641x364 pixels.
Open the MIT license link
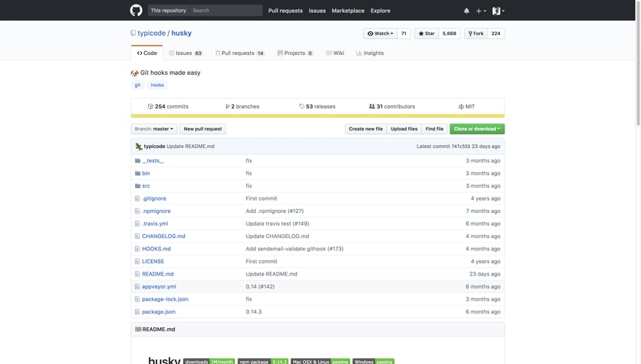click(466, 106)
